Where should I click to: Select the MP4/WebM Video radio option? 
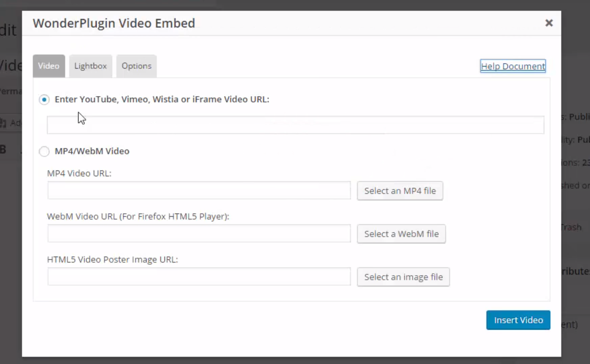[x=44, y=152]
